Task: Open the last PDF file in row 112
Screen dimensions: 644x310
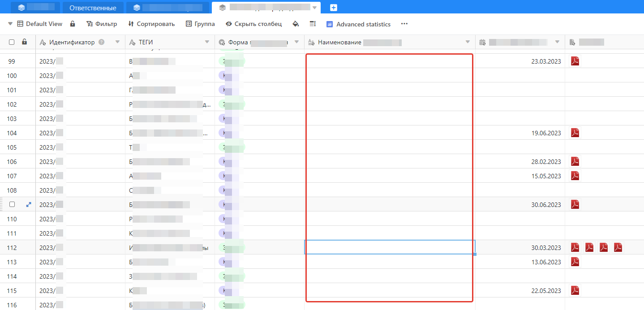Action: point(618,247)
